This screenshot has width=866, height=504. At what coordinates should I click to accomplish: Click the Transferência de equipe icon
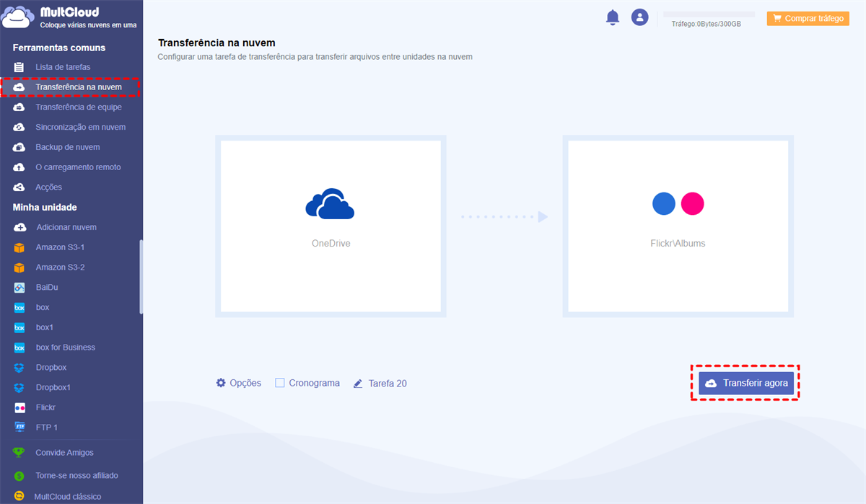point(19,107)
